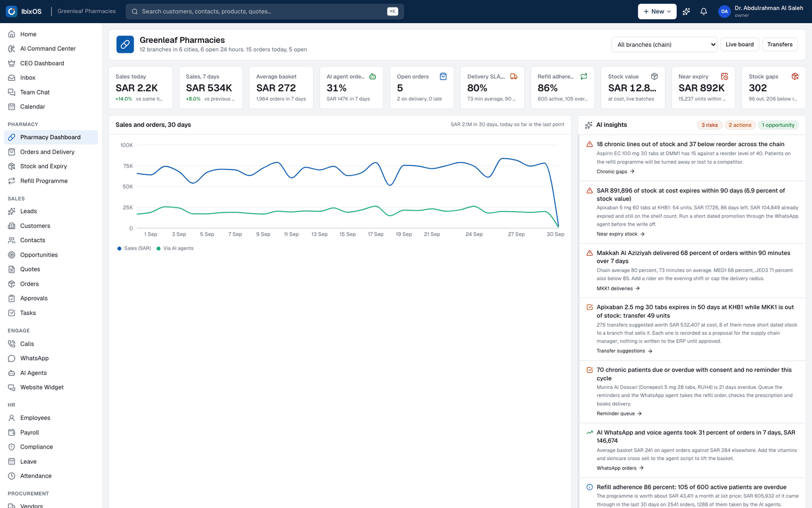Open the Transfer suggestions link

coord(625,351)
